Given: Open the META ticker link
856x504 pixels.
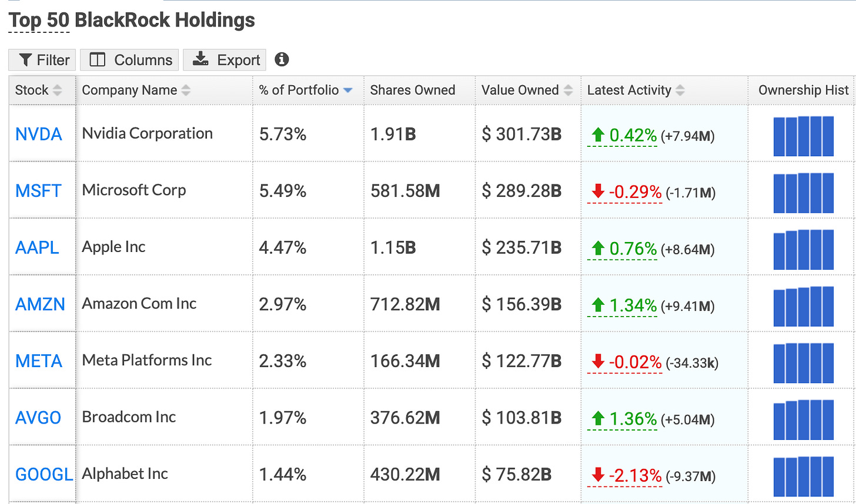Looking at the screenshot, I should pos(39,361).
